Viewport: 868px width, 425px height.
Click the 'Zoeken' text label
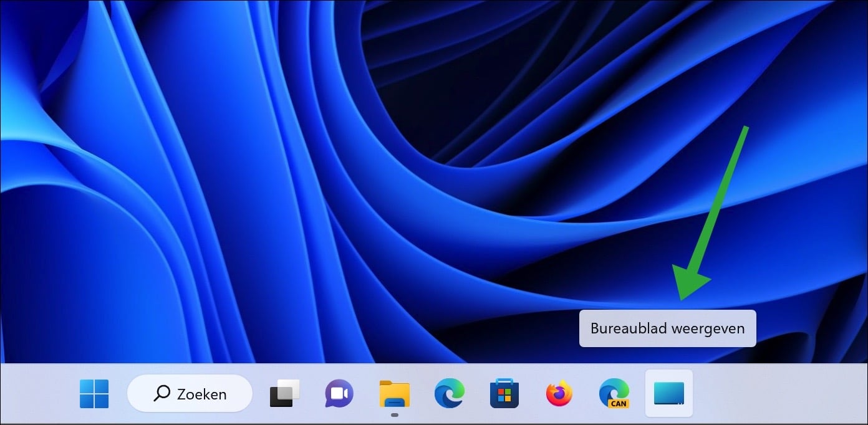(201, 394)
